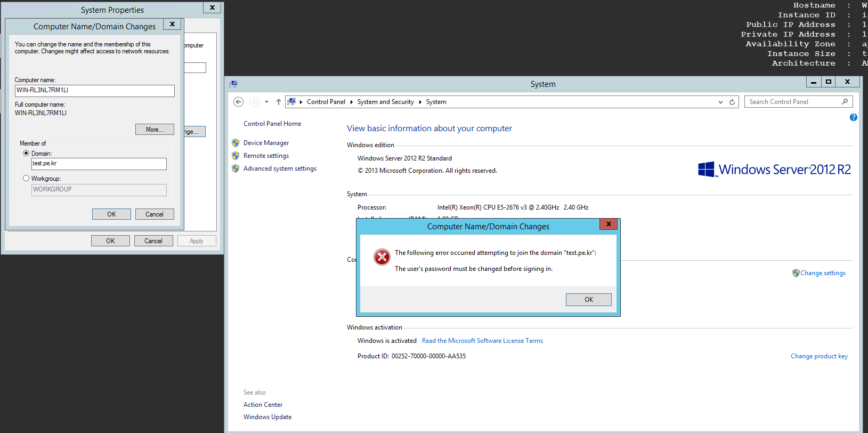Screen dimensions: 868x433
Task: Expand the address bar history dropdown
Action: pyautogui.click(x=720, y=102)
